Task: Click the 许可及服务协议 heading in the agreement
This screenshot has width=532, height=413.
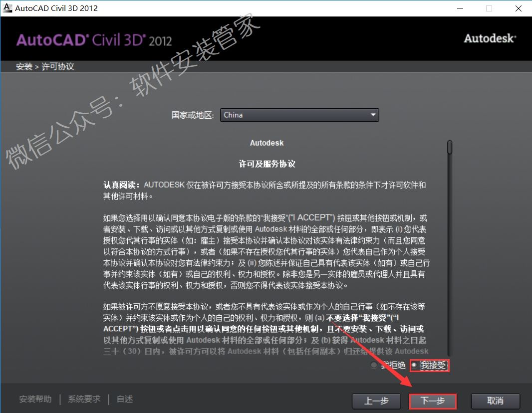Action: (266, 164)
